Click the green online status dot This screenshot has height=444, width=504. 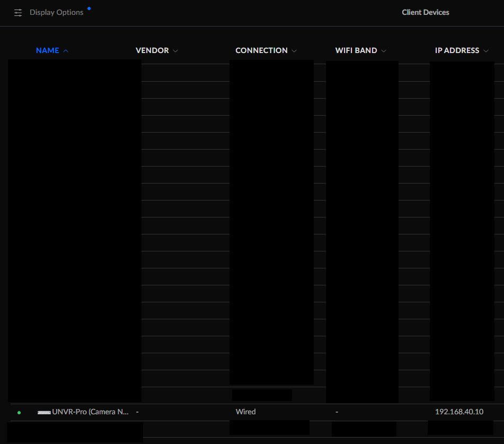(x=19, y=412)
